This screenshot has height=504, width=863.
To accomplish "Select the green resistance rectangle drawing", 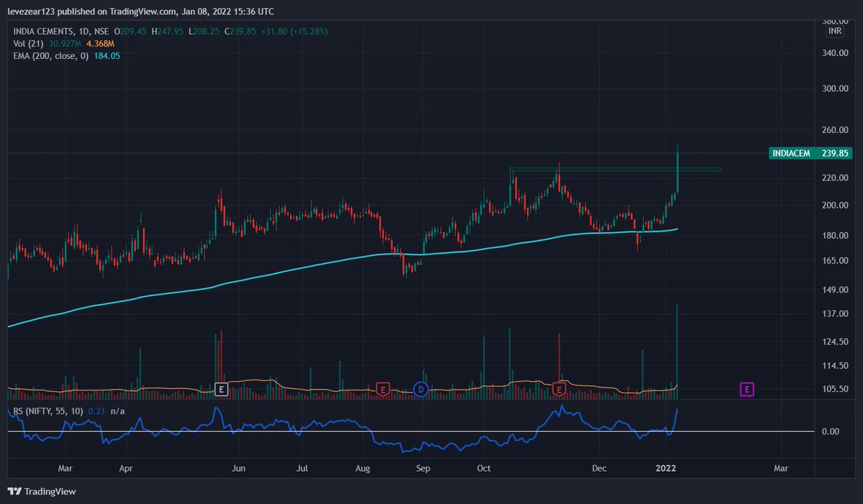I will [615, 170].
